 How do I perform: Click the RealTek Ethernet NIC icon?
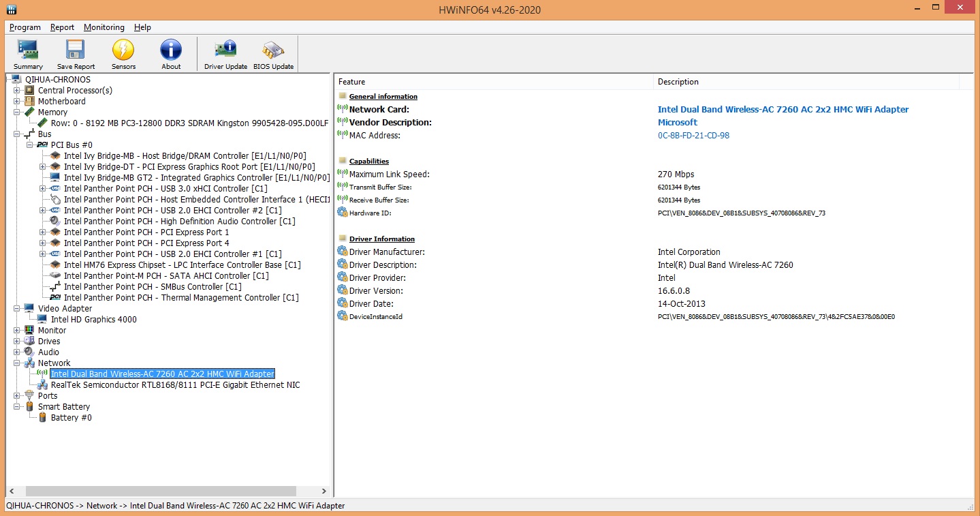[x=42, y=384]
